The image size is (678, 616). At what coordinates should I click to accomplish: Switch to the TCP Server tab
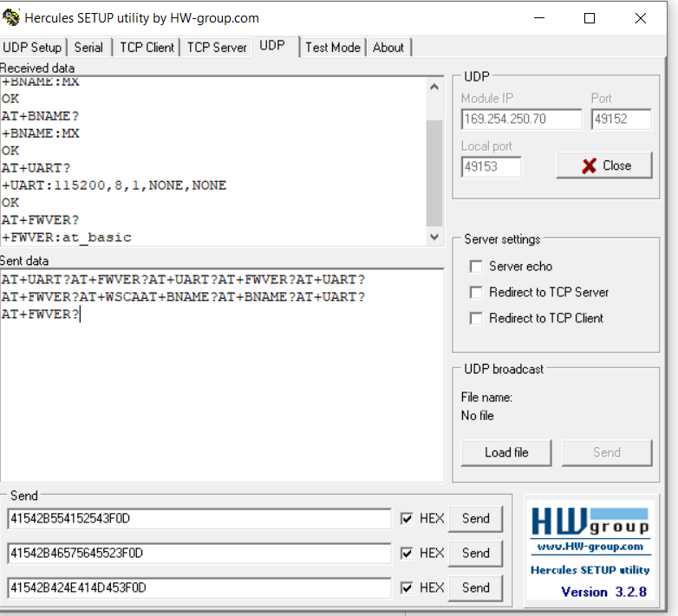coord(217,48)
